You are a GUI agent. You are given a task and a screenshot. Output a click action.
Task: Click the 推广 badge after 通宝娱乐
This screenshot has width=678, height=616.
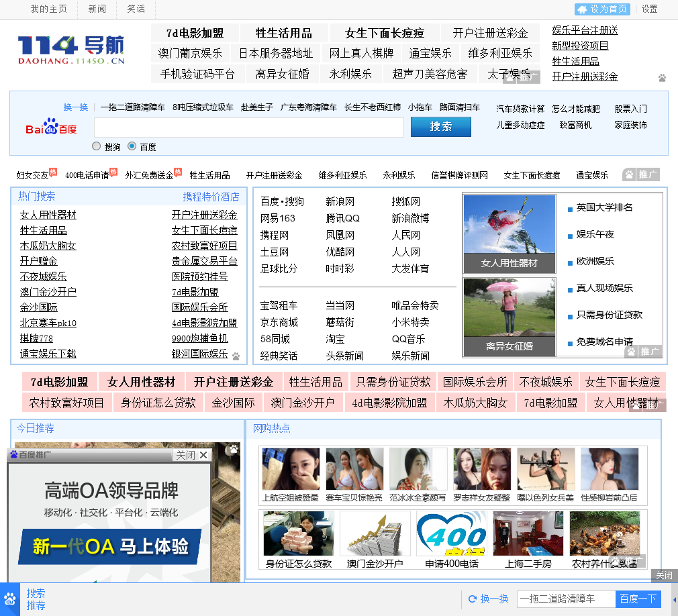pos(642,174)
